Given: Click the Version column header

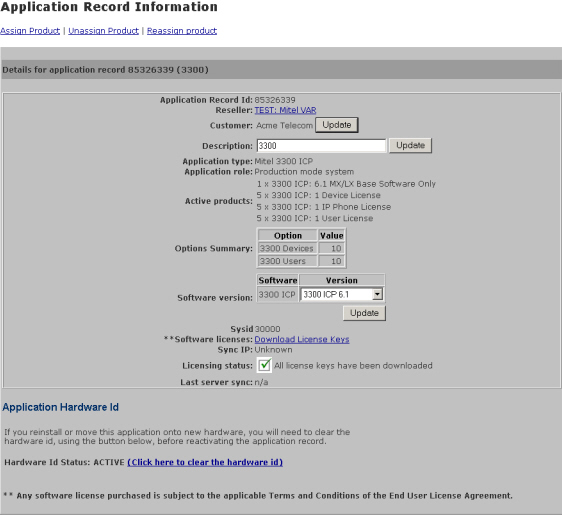Looking at the screenshot, I should (342, 280).
